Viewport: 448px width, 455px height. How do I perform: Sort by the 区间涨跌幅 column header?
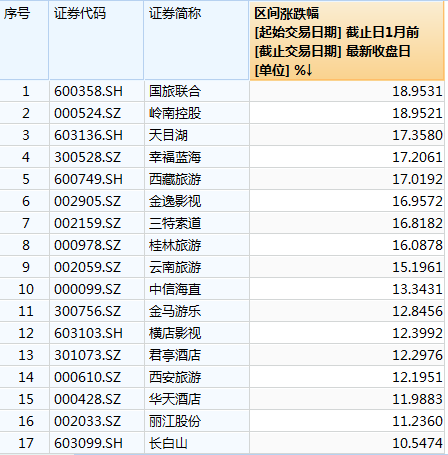(347, 41)
